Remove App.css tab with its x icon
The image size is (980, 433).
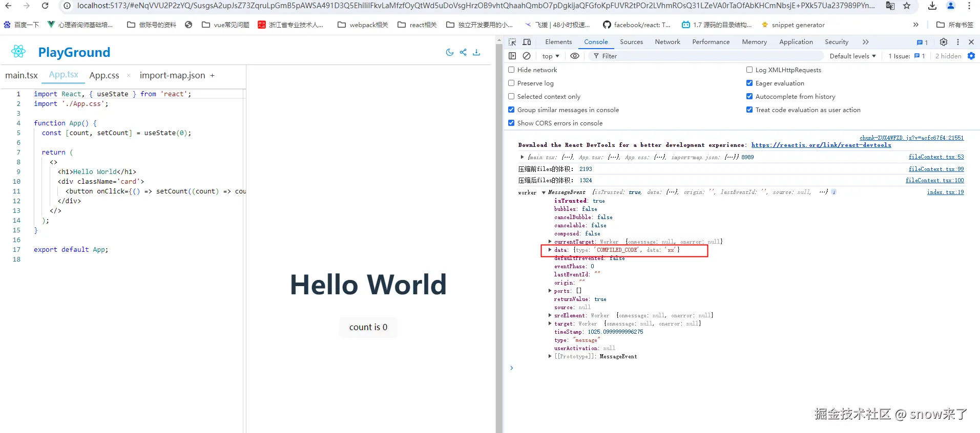(129, 75)
